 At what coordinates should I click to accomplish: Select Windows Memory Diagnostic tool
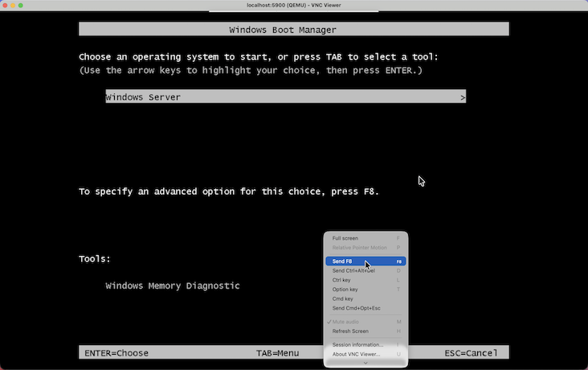(x=173, y=286)
